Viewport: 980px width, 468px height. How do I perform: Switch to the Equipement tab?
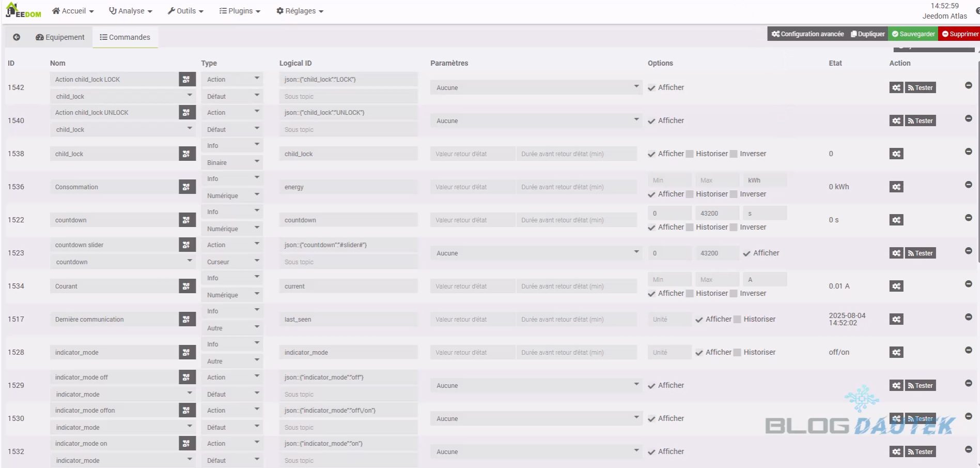[60, 37]
